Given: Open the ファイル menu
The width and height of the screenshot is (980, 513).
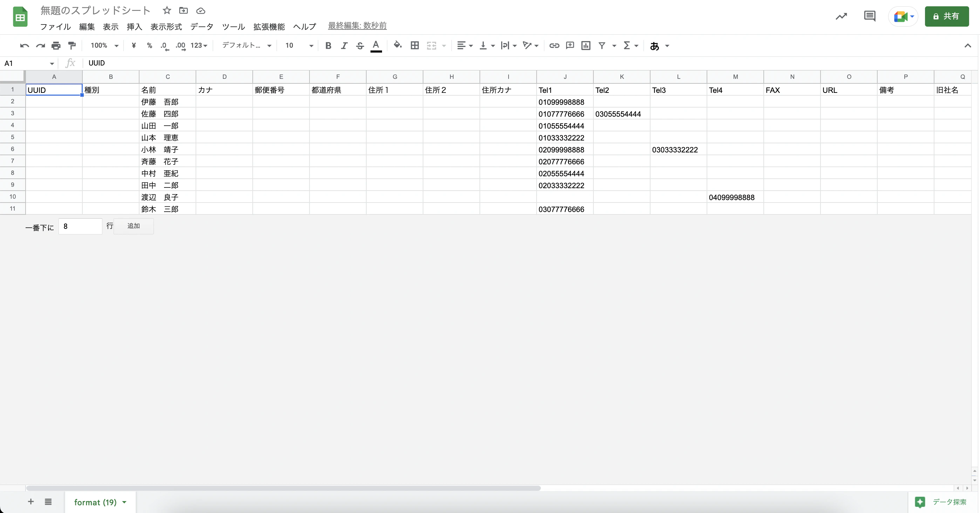Looking at the screenshot, I should [x=55, y=26].
